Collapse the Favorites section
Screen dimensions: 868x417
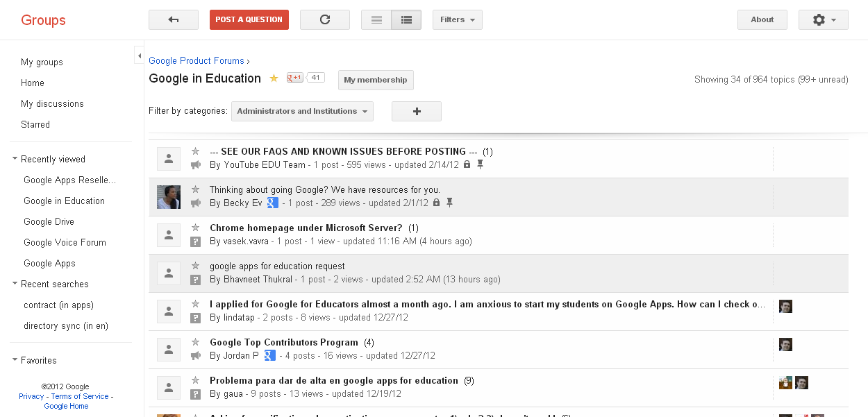15,360
